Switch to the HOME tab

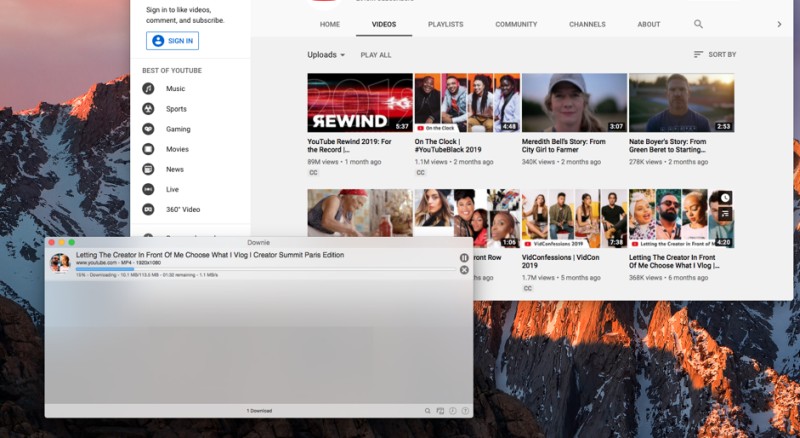click(330, 25)
